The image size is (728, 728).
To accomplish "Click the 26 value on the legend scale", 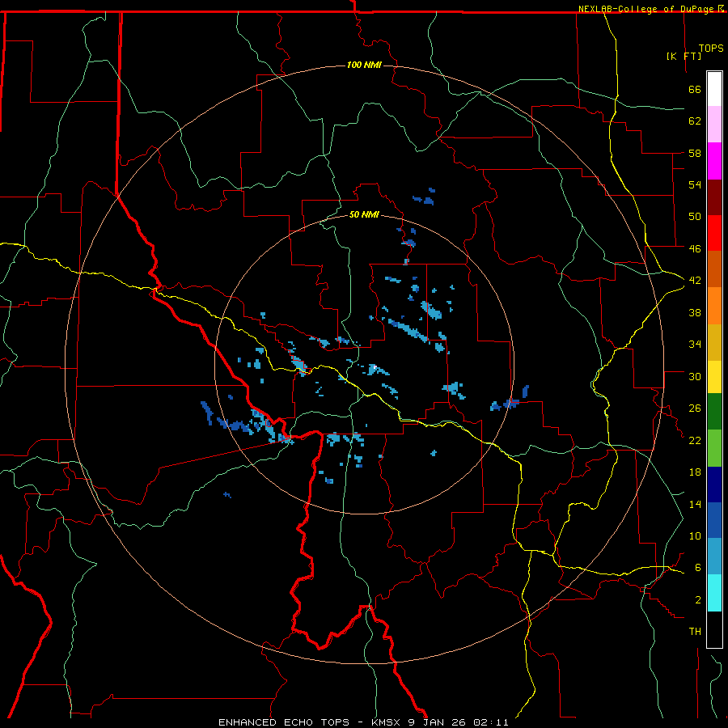I will point(695,408).
